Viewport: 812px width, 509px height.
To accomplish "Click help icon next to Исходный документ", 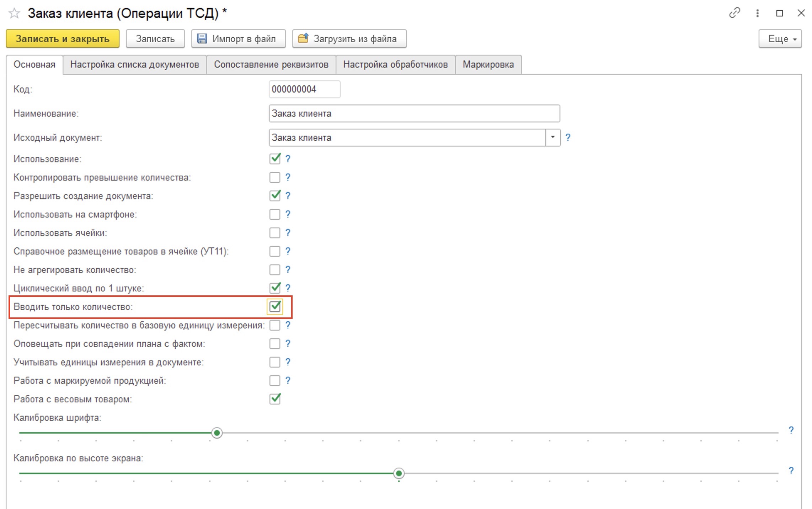I will coord(568,138).
